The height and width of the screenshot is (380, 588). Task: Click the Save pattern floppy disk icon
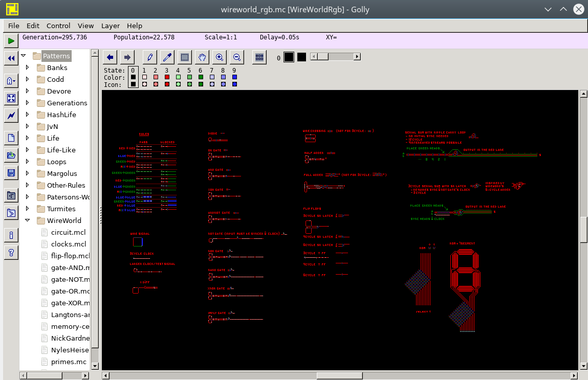click(11, 173)
